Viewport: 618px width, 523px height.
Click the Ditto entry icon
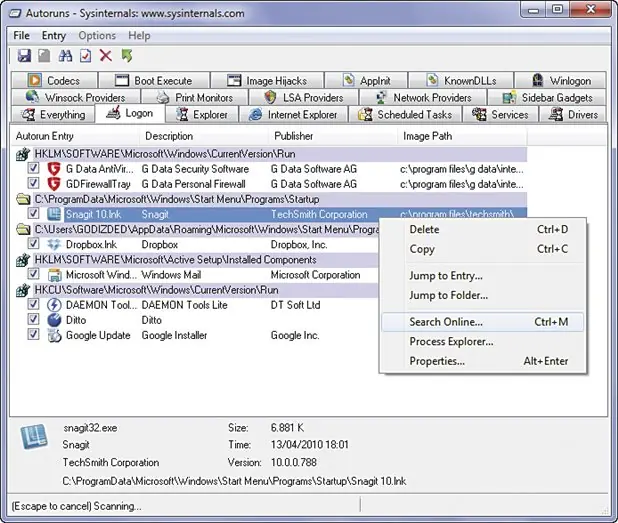[x=54, y=320]
